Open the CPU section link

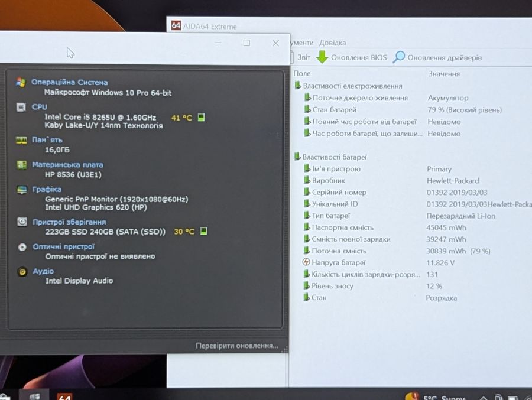click(40, 106)
